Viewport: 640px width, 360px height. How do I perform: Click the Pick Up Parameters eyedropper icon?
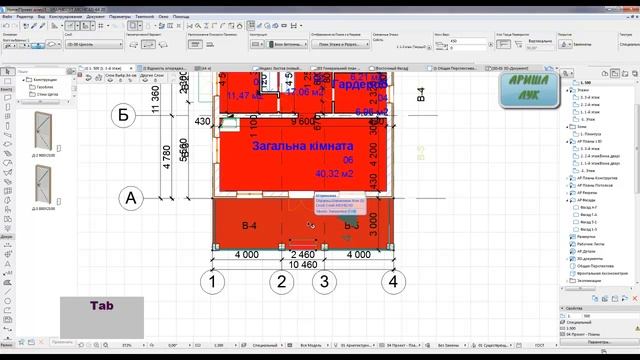point(34,26)
